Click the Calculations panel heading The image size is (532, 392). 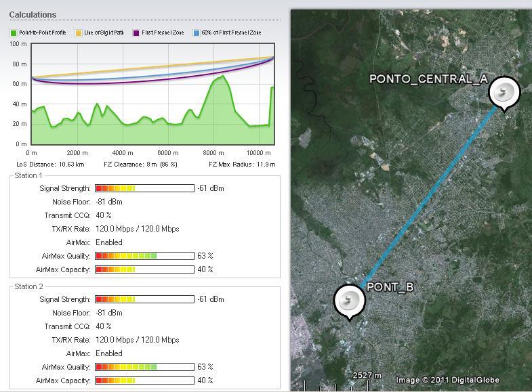click(x=33, y=14)
